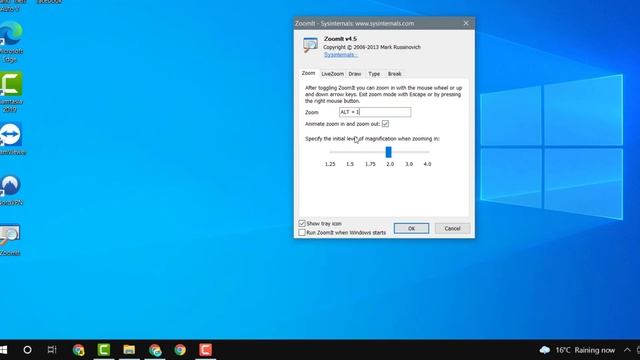Launch the NordVPN desktop shortcut

click(x=11, y=190)
